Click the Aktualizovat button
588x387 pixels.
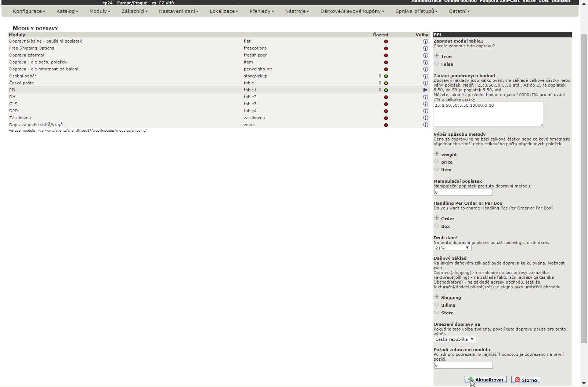pos(486,380)
